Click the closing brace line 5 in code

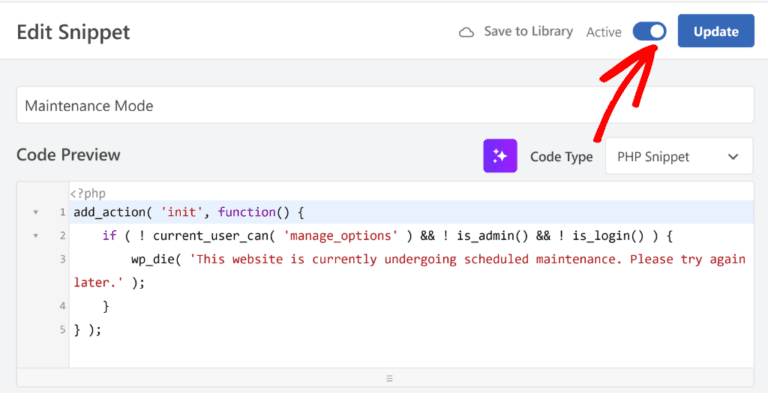pyautogui.click(x=87, y=330)
